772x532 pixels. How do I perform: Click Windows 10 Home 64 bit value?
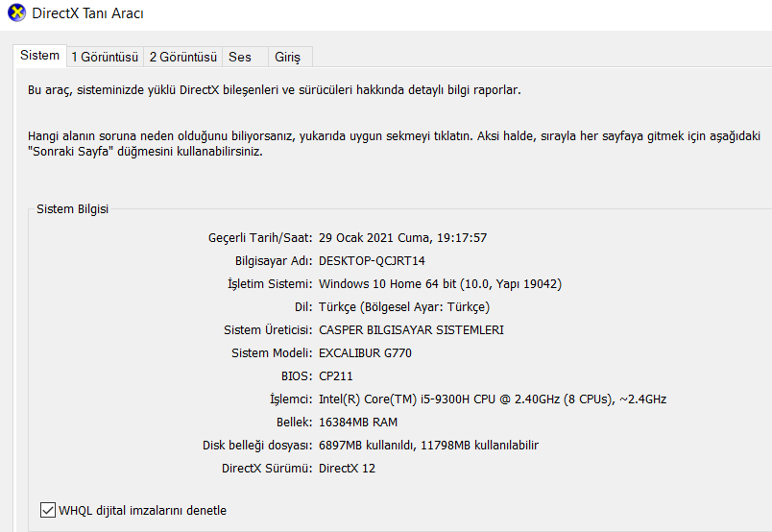[x=440, y=284]
